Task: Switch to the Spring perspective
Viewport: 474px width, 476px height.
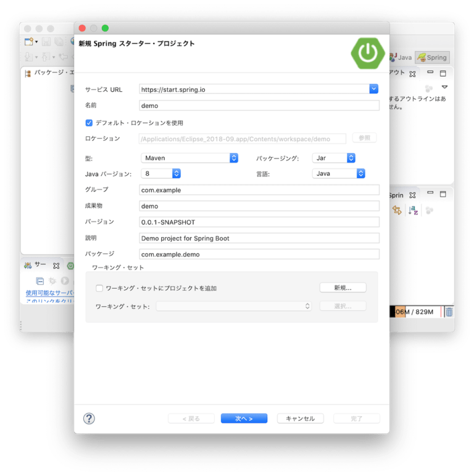Action: (432, 57)
